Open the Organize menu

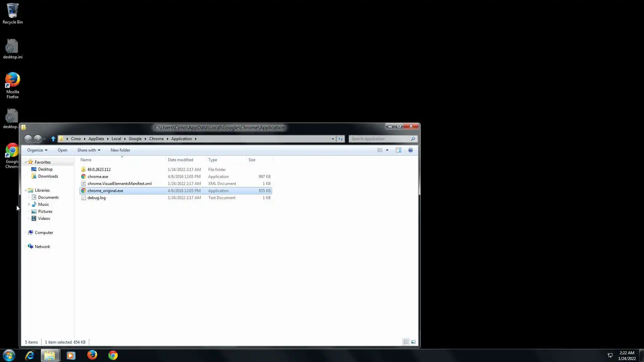pyautogui.click(x=37, y=150)
